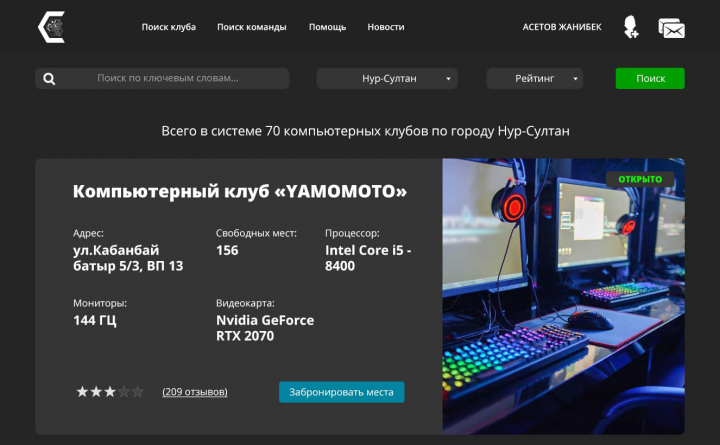Click the green Поиск button
The width and height of the screenshot is (720, 445).
pyautogui.click(x=650, y=79)
